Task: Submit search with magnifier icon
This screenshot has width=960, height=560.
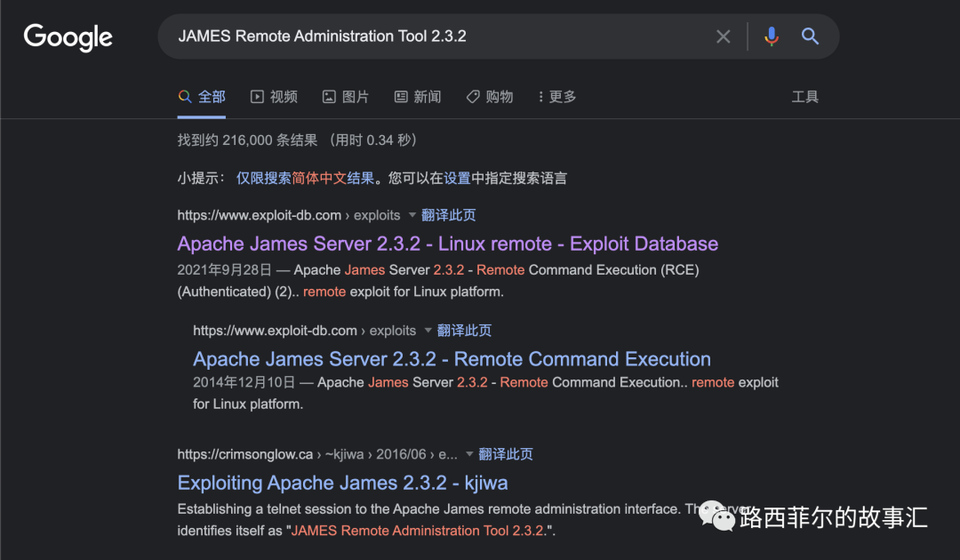Action: click(810, 36)
